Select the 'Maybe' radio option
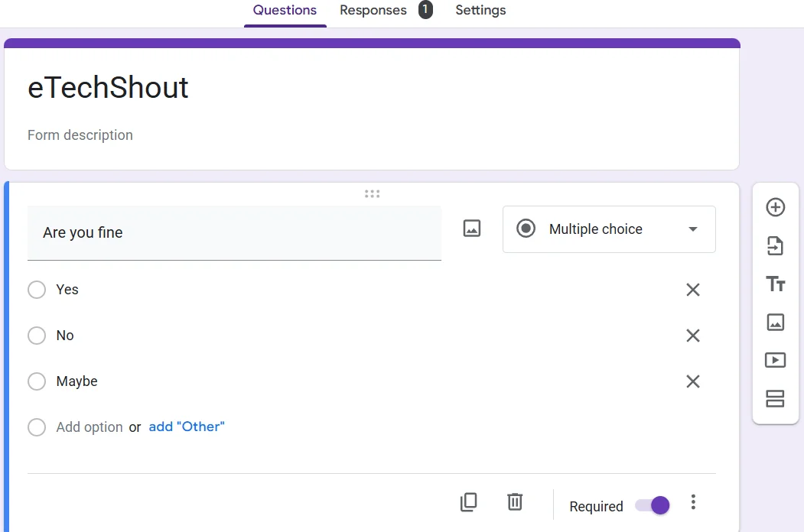 pyautogui.click(x=37, y=381)
